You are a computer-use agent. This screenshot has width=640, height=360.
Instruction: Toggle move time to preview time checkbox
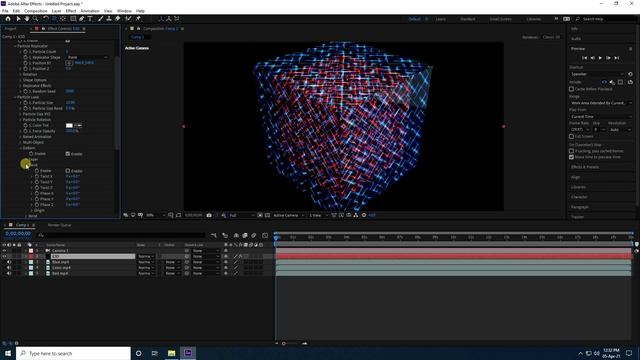571,157
